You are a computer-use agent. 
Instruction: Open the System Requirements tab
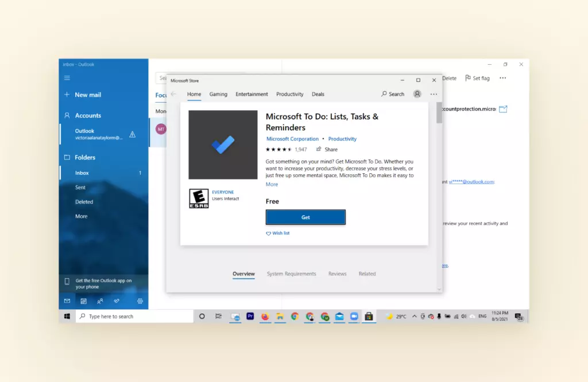pos(291,274)
